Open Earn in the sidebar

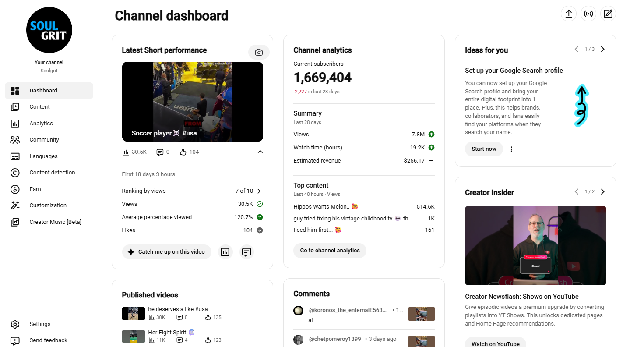pyautogui.click(x=49, y=189)
